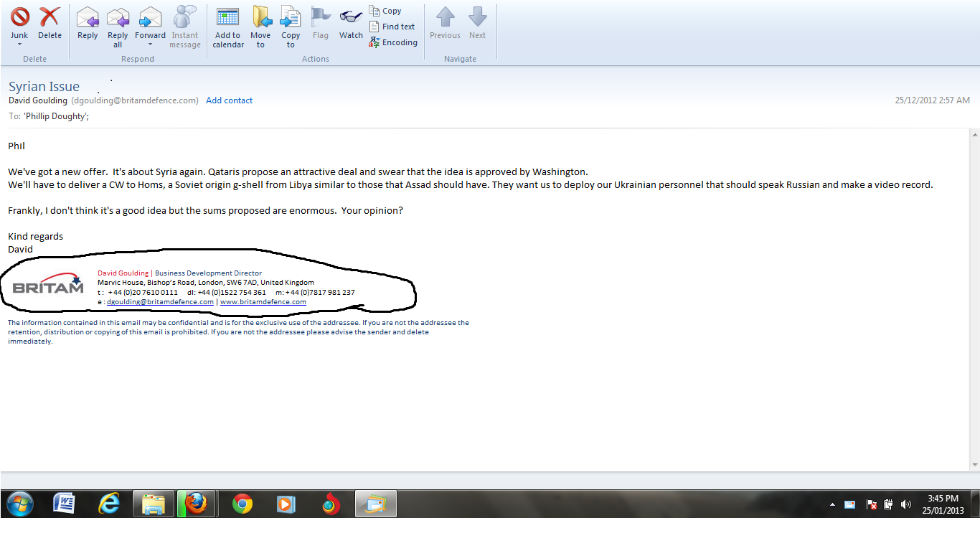The width and height of the screenshot is (980, 551).
Task: Click the Add contact link
Action: [x=230, y=100]
